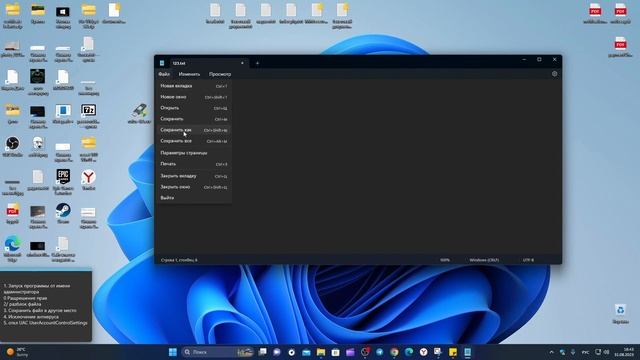Open the Notepad settings gear
The height and width of the screenshot is (360, 640).
554,74
